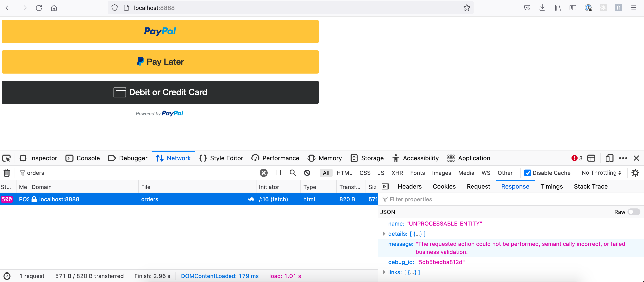Save to Pocket icon in toolbar
This screenshot has width=644, height=282.
(527, 8)
